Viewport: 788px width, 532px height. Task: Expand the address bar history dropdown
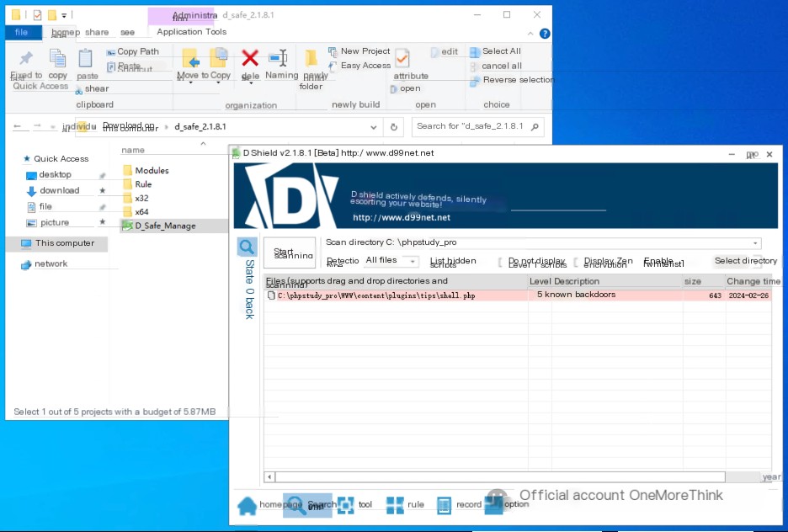(x=374, y=128)
